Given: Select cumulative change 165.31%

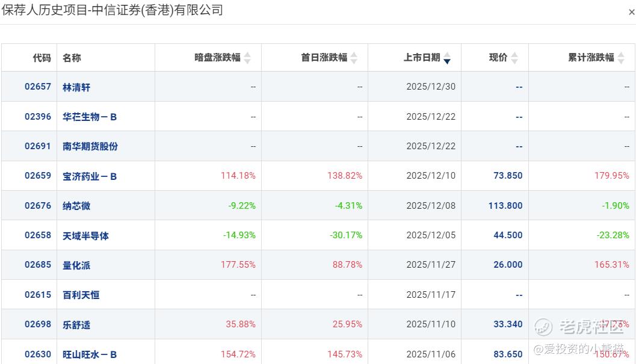Looking at the screenshot, I should click(612, 265).
